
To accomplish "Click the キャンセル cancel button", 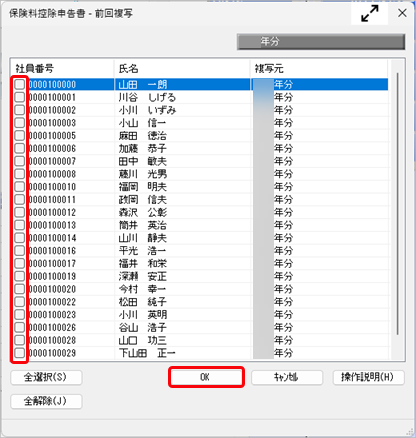I will coord(287,377).
